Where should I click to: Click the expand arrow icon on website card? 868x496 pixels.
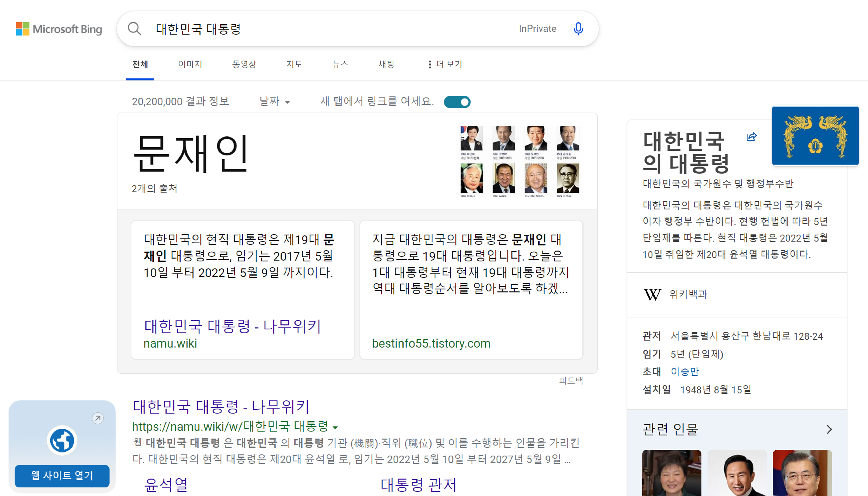tap(98, 418)
